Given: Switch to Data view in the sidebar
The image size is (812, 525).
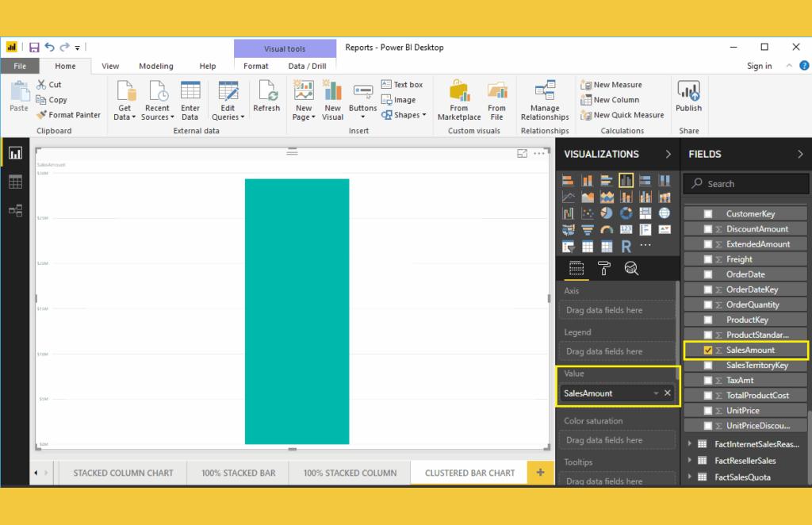Looking at the screenshot, I should [16, 182].
